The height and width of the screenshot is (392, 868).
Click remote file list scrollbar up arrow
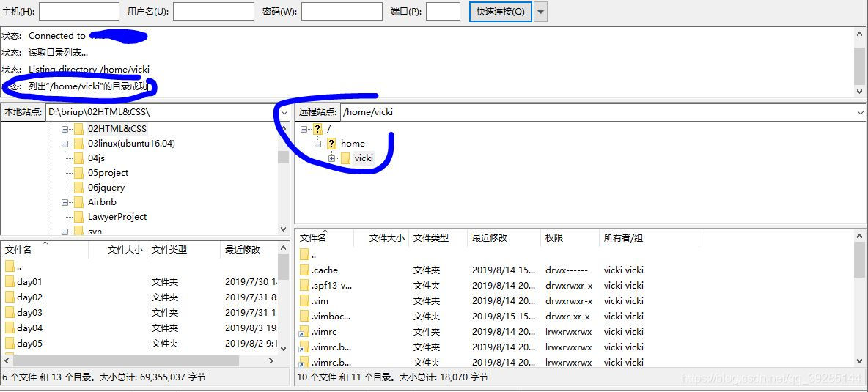(x=859, y=235)
